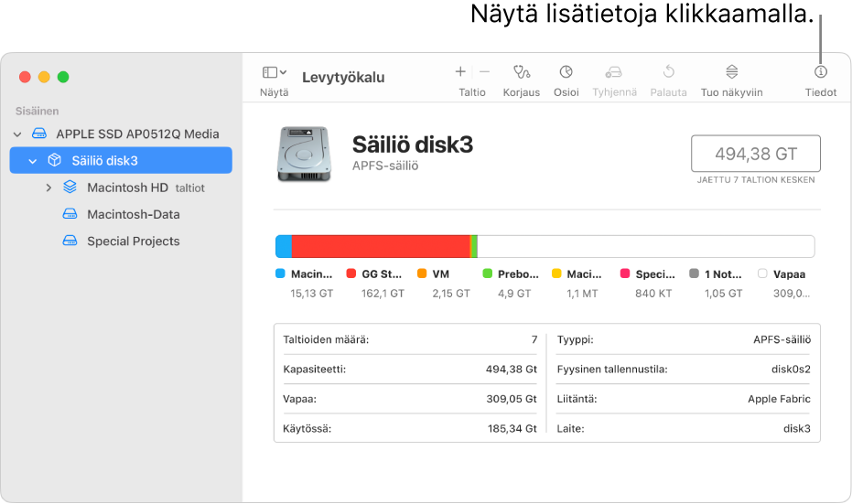
Task: Click the JAETTU 7 TALTION KESKEN caption
Action: (x=756, y=180)
